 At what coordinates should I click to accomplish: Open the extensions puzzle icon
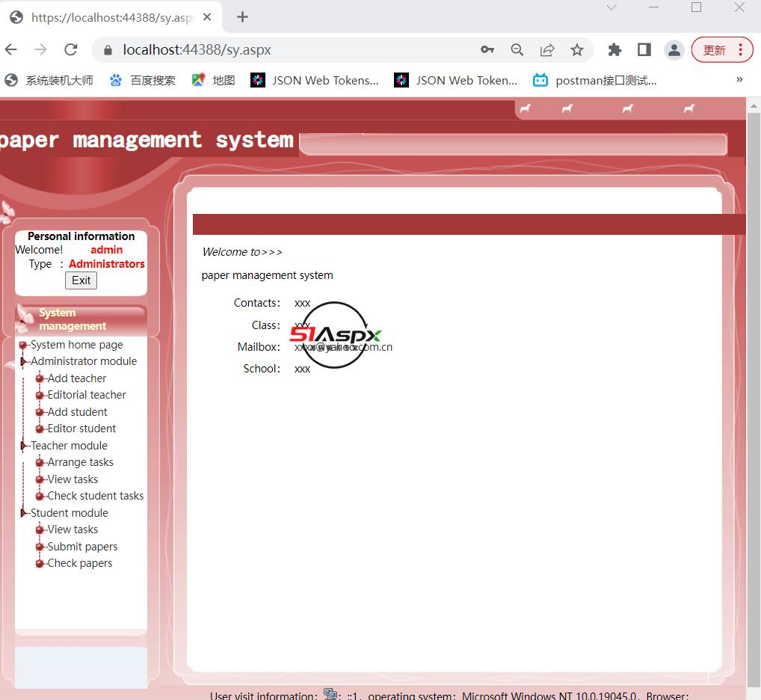[614, 49]
